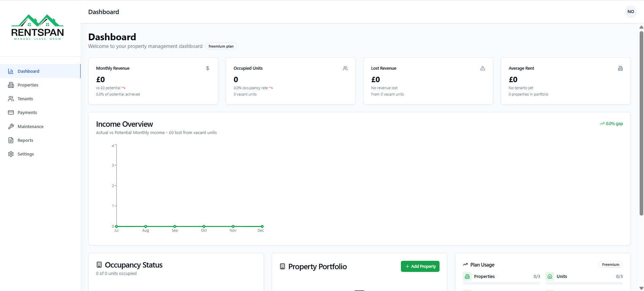Viewport: 644px width, 291px height.
Task: Click the Property Portfolio building icon
Action: click(x=282, y=267)
